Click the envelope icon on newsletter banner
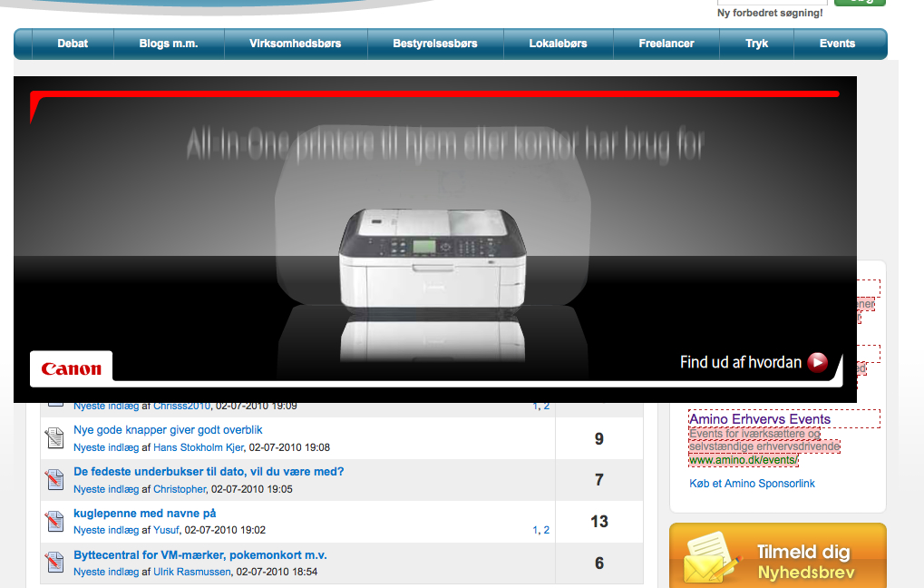This screenshot has width=924, height=588. pos(711,558)
